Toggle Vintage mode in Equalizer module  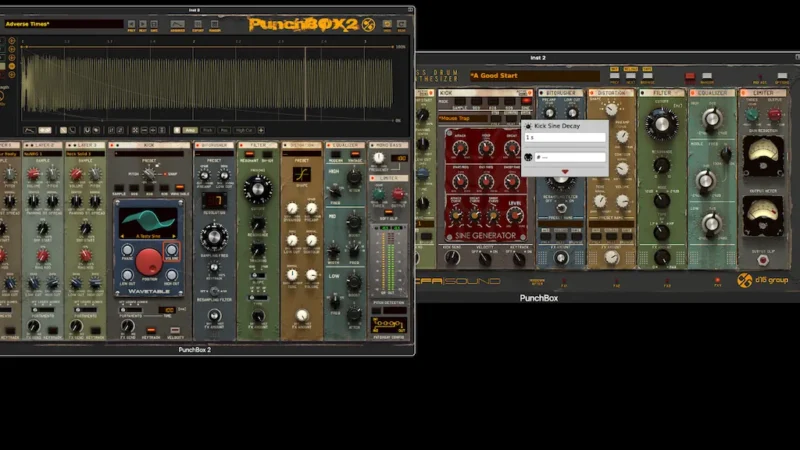click(355, 154)
